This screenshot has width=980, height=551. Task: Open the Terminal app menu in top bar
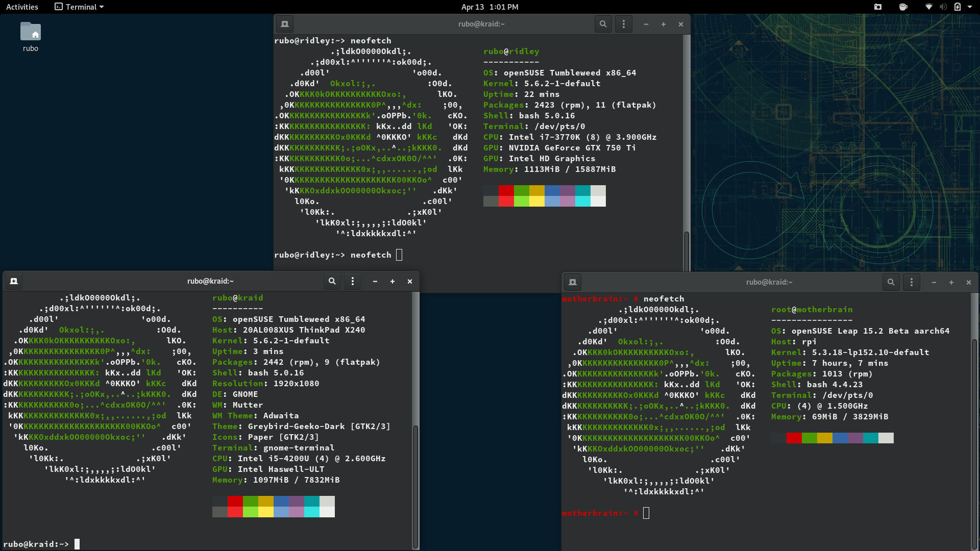pyautogui.click(x=79, y=7)
